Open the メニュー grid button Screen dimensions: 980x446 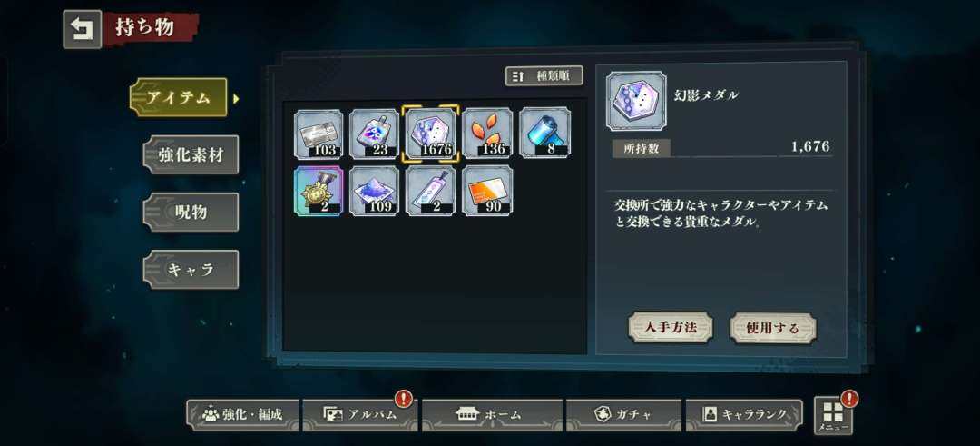point(833,415)
